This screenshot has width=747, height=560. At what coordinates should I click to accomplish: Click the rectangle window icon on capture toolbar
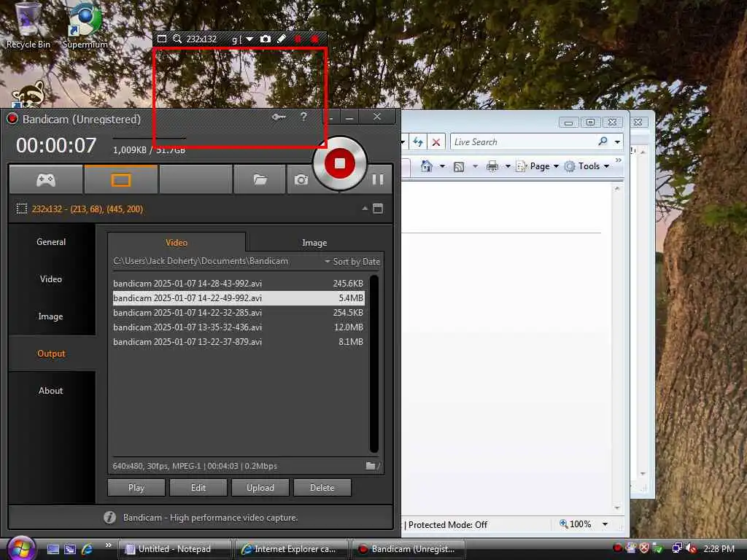pyautogui.click(x=162, y=39)
